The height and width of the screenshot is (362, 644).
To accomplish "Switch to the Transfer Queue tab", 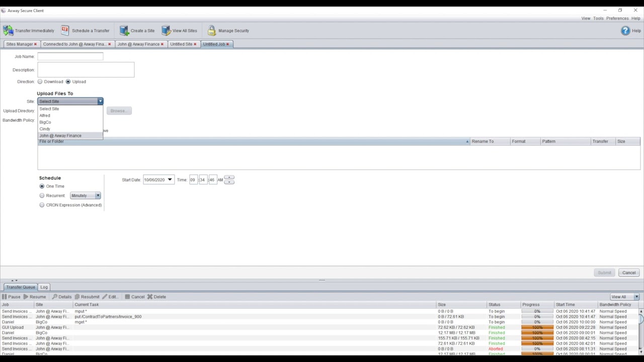I will [21, 287].
